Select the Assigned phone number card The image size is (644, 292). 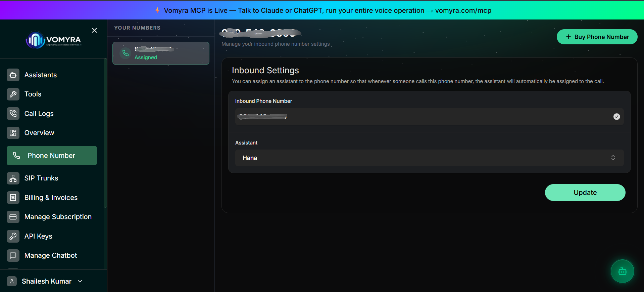pyautogui.click(x=161, y=53)
